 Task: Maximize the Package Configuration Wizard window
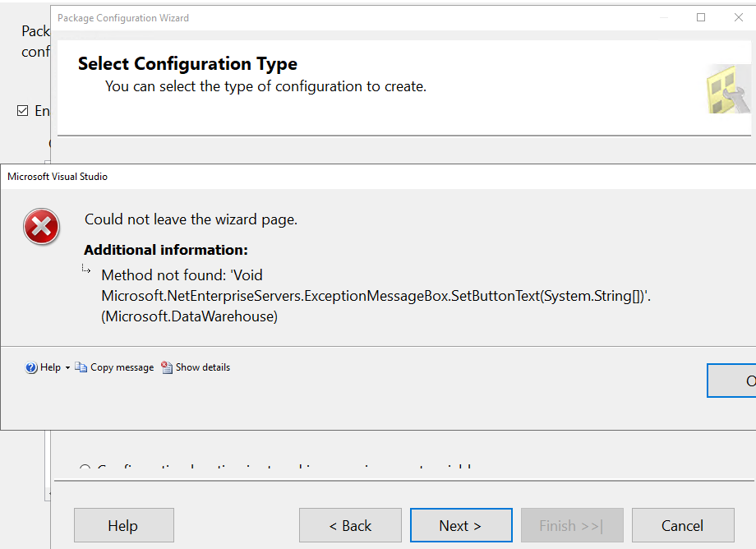pos(701,17)
